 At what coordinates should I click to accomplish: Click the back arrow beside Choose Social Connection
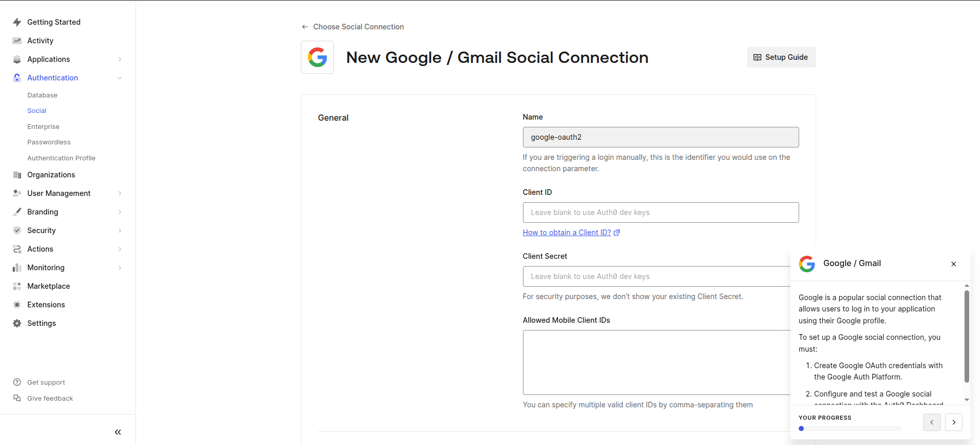[305, 27]
